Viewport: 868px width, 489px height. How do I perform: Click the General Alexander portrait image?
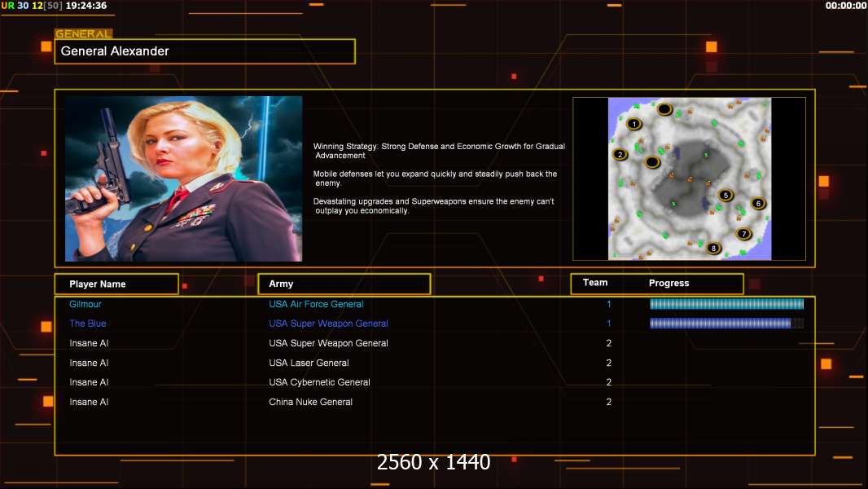pos(184,178)
